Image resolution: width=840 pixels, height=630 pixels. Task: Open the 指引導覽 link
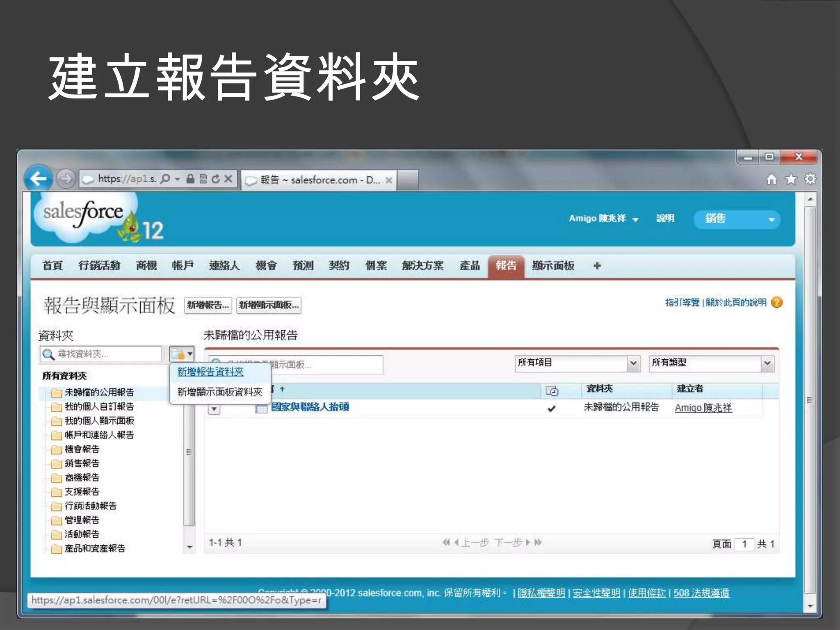point(682,303)
